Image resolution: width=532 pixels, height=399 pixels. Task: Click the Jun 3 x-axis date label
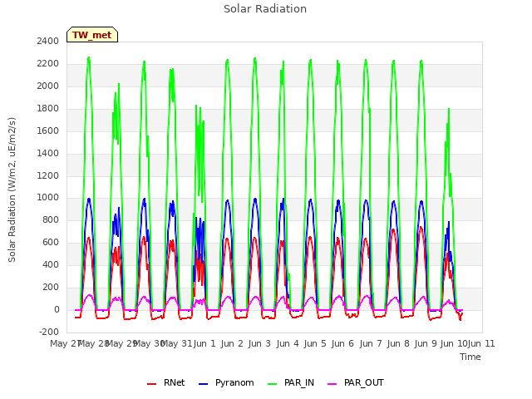(259, 343)
